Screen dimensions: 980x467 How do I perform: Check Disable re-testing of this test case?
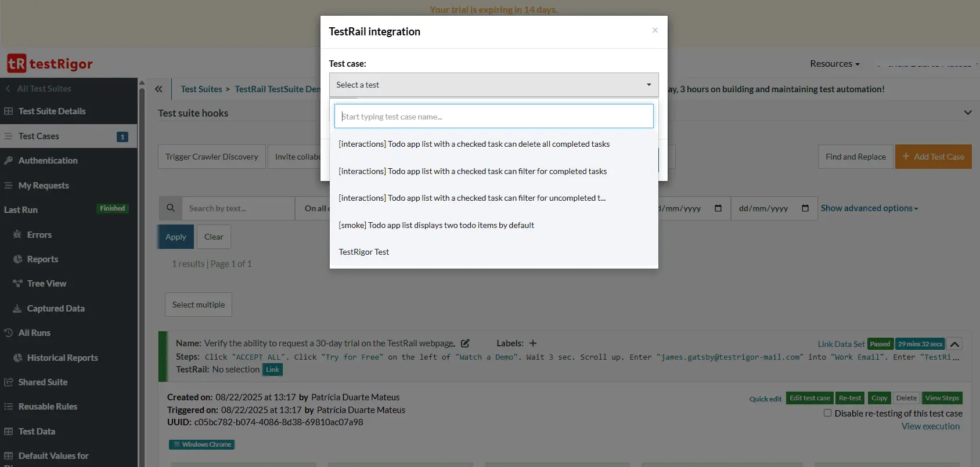point(827,413)
